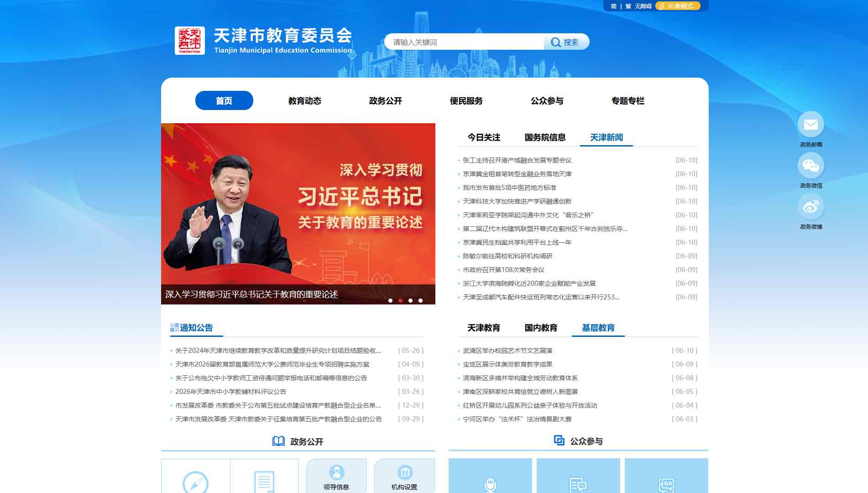
Task: Open notice 关于公布拖欠中小学教师工资待遇问题举报电话
Action: (x=271, y=378)
